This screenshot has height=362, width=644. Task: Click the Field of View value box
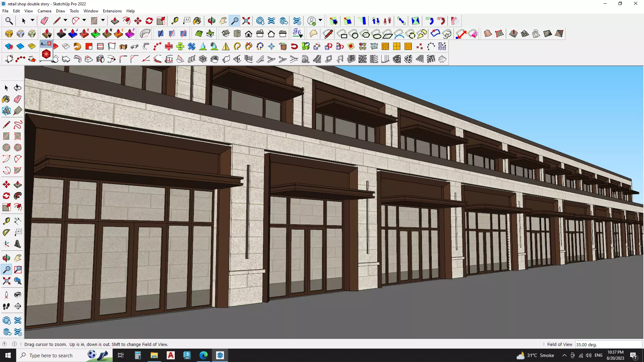click(x=608, y=344)
